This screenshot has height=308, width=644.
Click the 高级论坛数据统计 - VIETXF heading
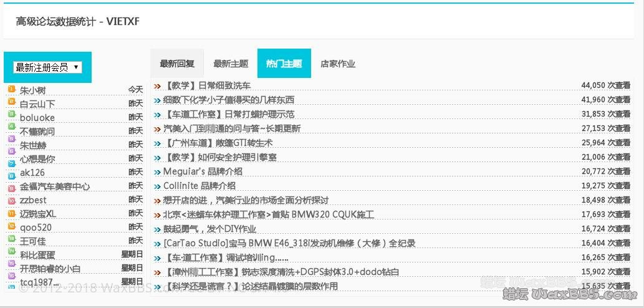[x=78, y=22]
